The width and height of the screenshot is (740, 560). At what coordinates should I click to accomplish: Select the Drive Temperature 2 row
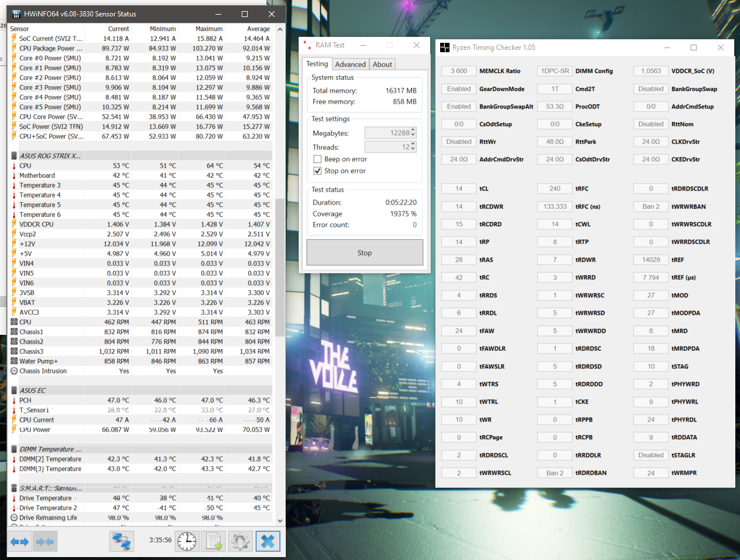coord(140,508)
